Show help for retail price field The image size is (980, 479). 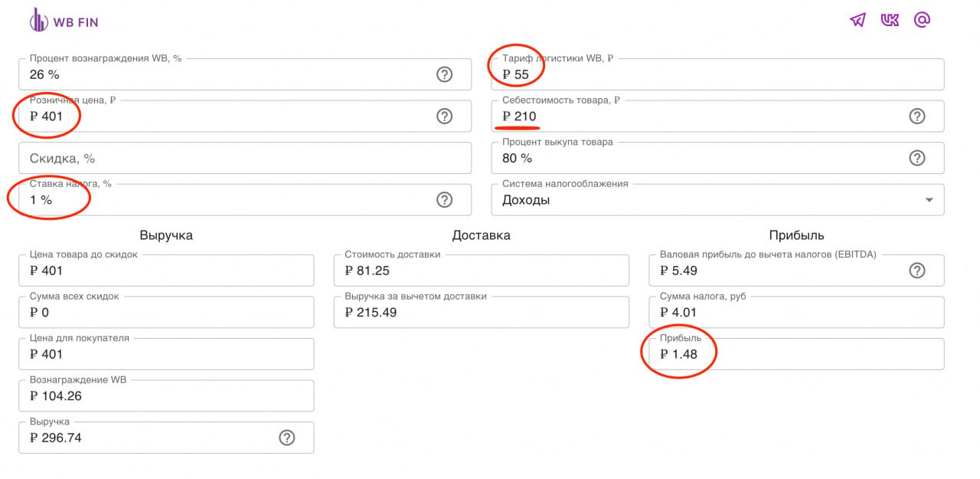(444, 116)
